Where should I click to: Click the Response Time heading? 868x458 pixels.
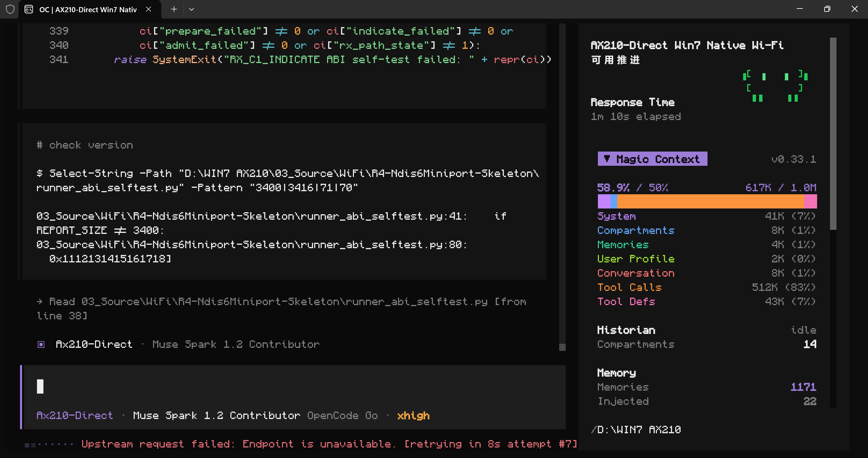(633, 102)
